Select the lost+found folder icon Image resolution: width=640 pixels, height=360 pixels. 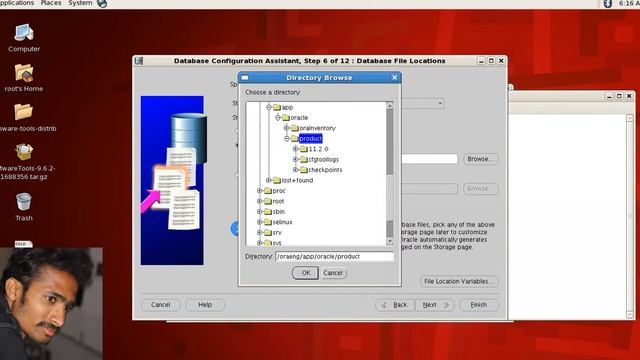(x=277, y=180)
